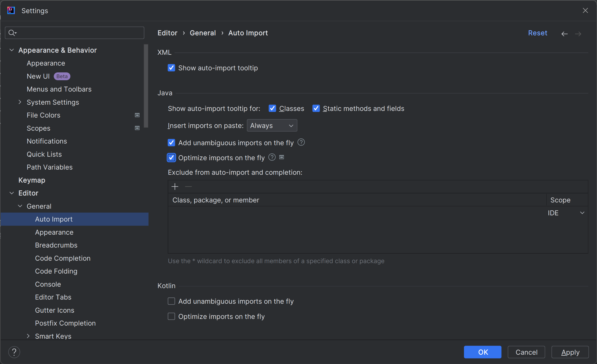Enable Kotlin Optimize imports on the fly

[x=171, y=316]
